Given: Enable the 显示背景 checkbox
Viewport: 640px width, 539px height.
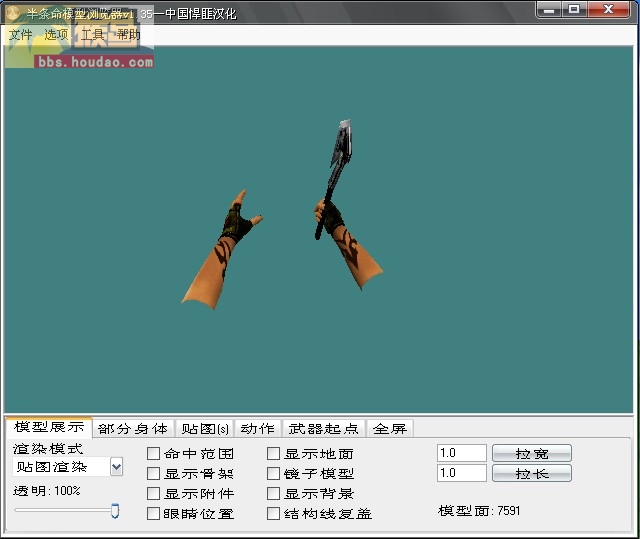Looking at the screenshot, I should pos(273,493).
